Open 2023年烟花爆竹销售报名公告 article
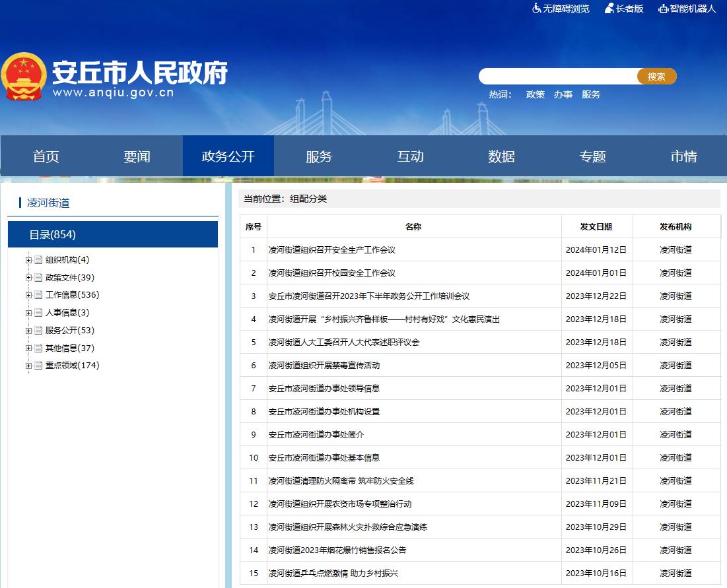 (x=337, y=550)
